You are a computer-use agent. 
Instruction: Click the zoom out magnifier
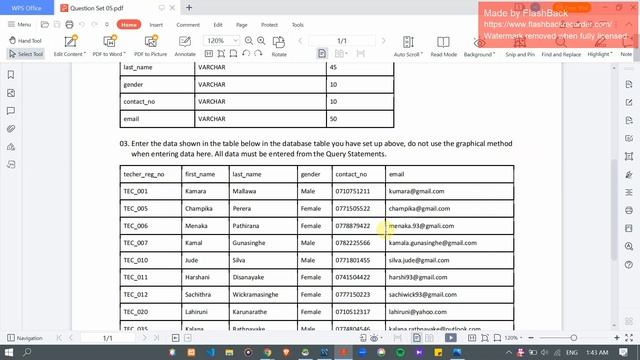tap(249, 40)
